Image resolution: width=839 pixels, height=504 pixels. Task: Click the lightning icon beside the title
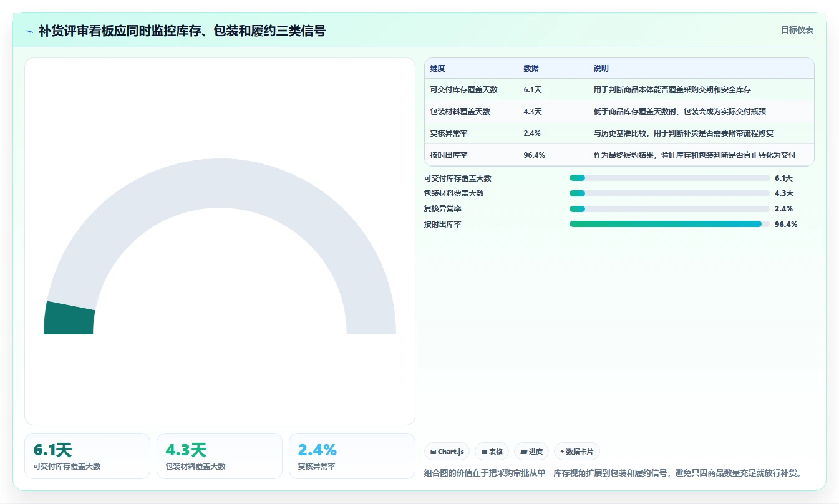click(x=29, y=31)
